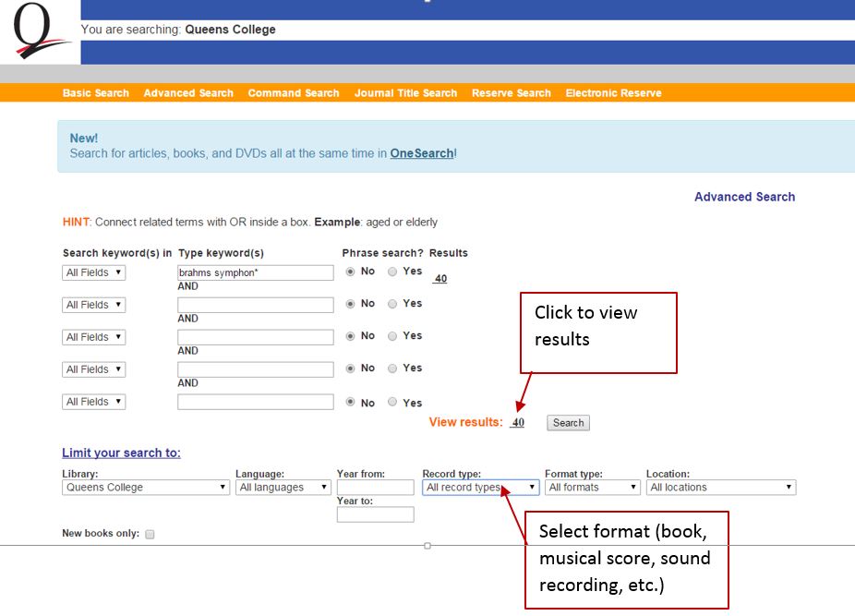Open the Language dropdown
This screenshot has width=855, height=616.
[283, 488]
